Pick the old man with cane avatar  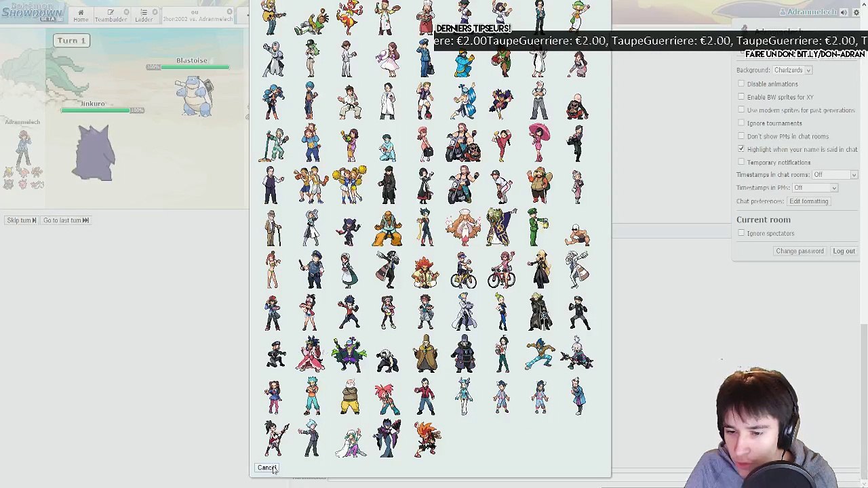(273, 228)
